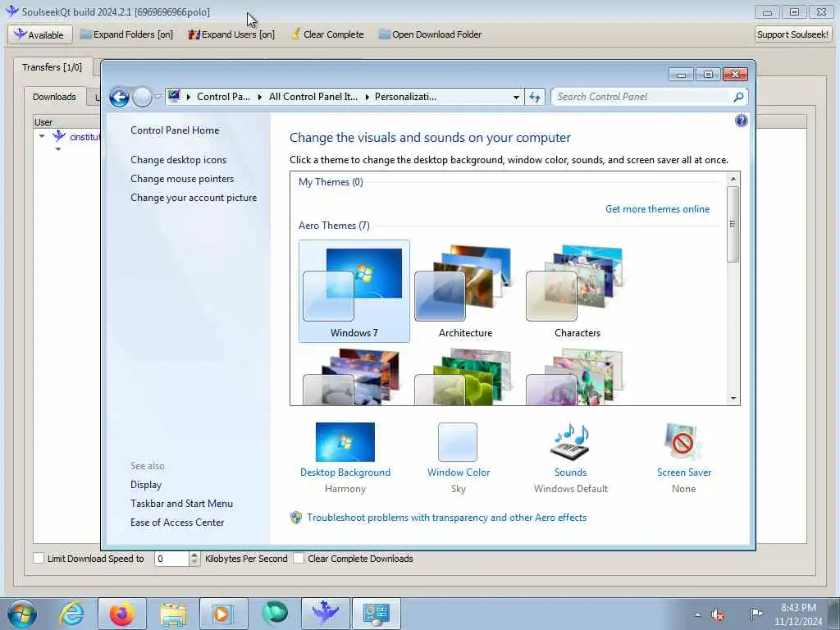This screenshot has width=840, height=630.
Task: Open the Windows Start menu orb
Action: (22, 614)
